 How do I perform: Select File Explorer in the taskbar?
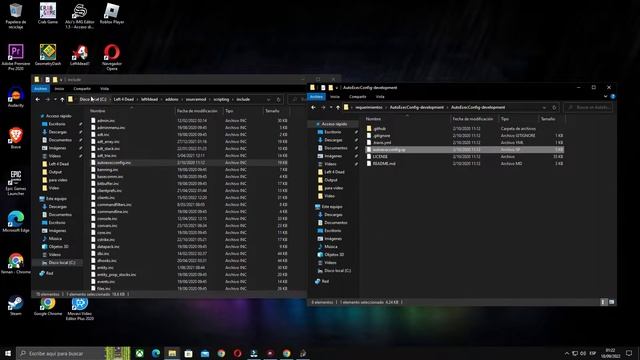[x=172, y=353]
